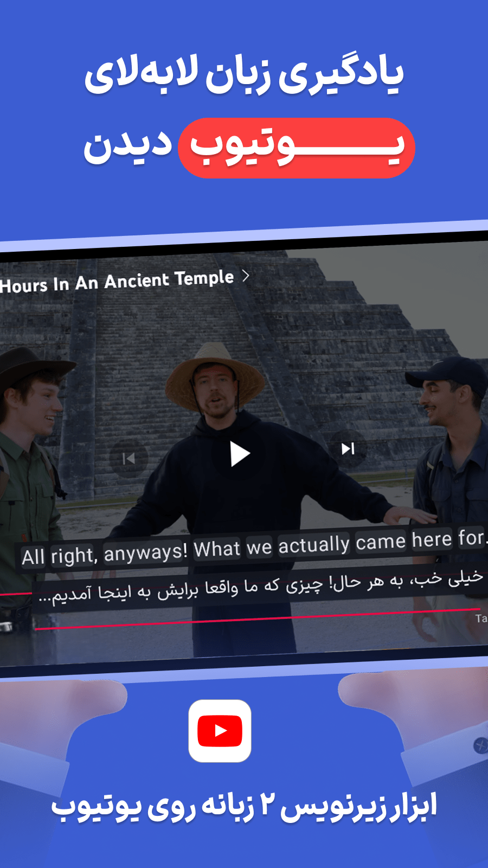Select the subtitle word 'came'
Viewport: 488px width, 868px height.
click(381, 541)
